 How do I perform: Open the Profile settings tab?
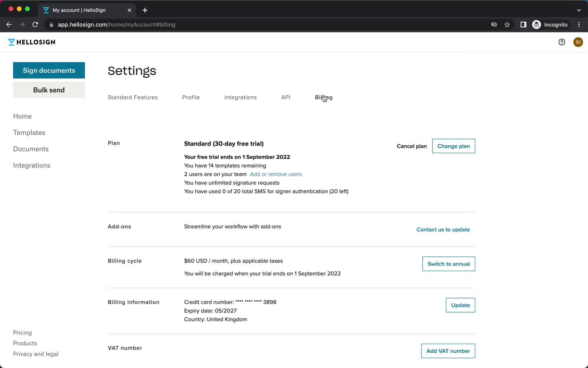click(x=191, y=97)
